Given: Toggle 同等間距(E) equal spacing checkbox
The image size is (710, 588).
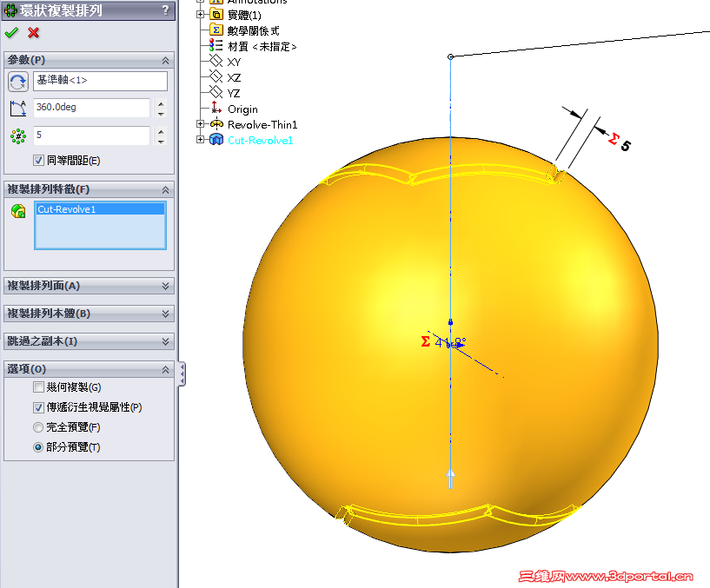Looking at the screenshot, I should click(x=38, y=160).
